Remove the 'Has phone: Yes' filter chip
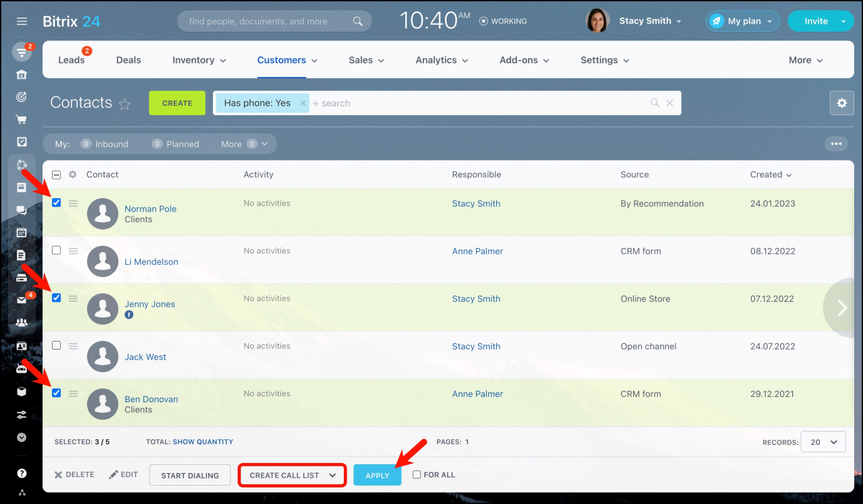The image size is (863, 504). pyautogui.click(x=303, y=103)
